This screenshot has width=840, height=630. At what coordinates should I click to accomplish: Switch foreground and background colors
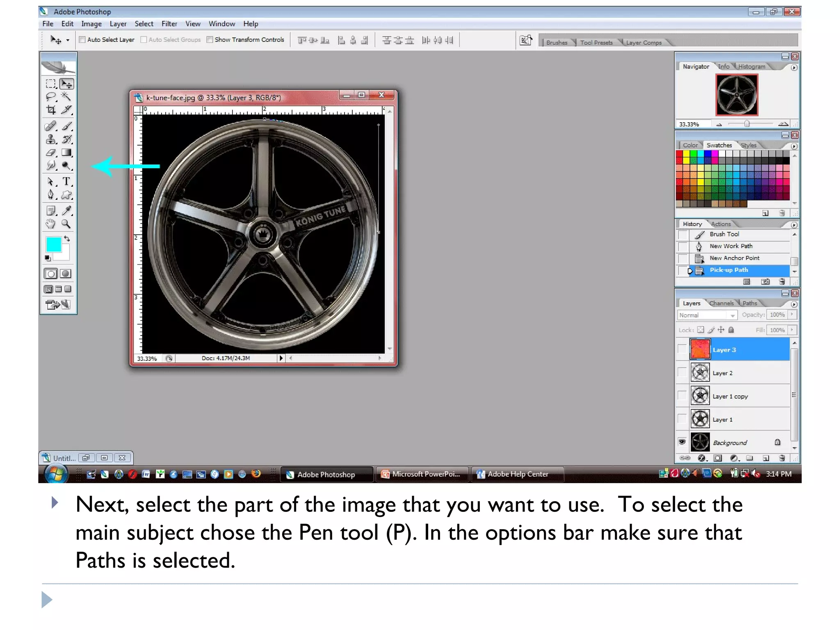pos(67,239)
